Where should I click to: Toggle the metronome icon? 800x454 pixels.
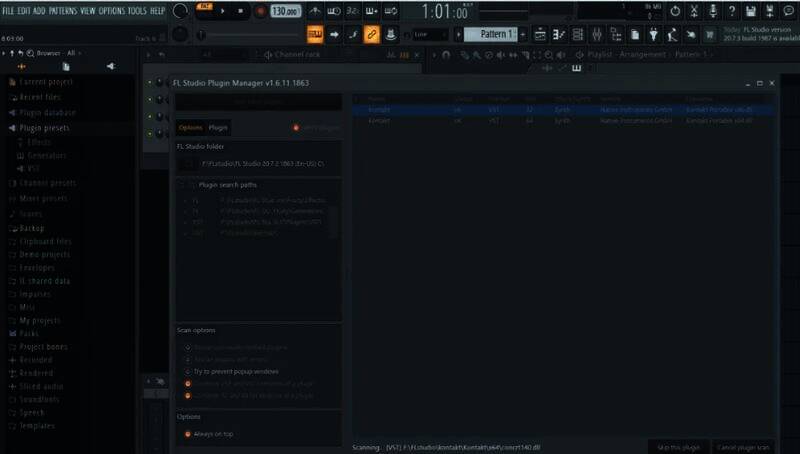click(315, 11)
